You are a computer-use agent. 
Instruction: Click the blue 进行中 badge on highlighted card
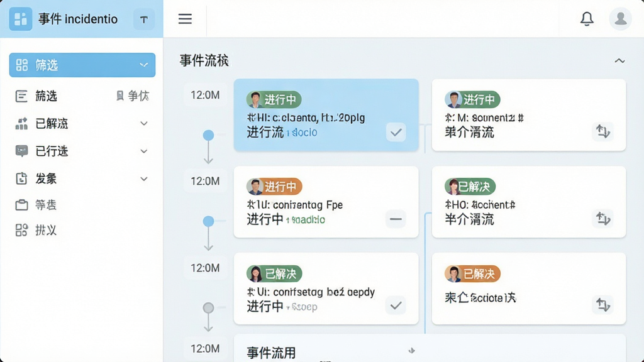click(x=274, y=100)
